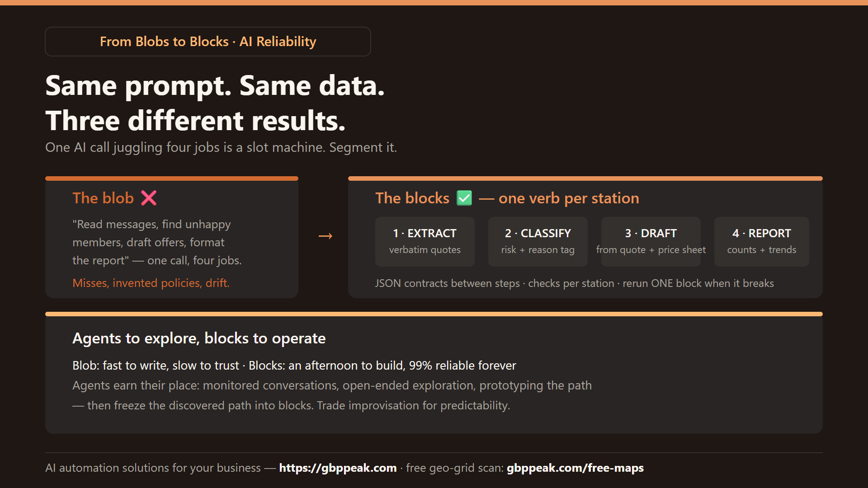Click 'verbatim quotes' caption
The image size is (868, 488).
pos(425,250)
